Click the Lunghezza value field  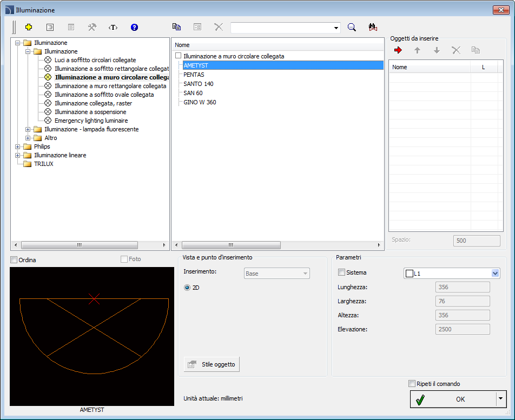click(463, 287)
